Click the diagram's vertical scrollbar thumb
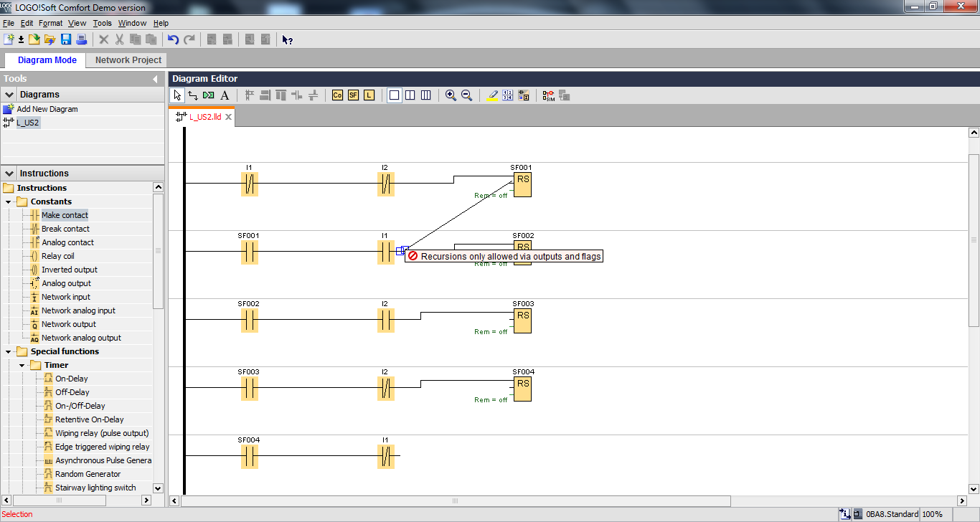 point(974,240)
